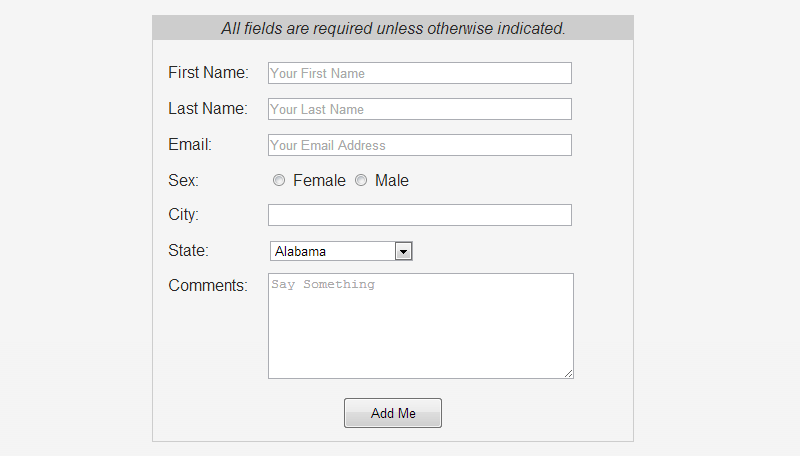
Task: Click the empty City input field
Action: point(419,215)
